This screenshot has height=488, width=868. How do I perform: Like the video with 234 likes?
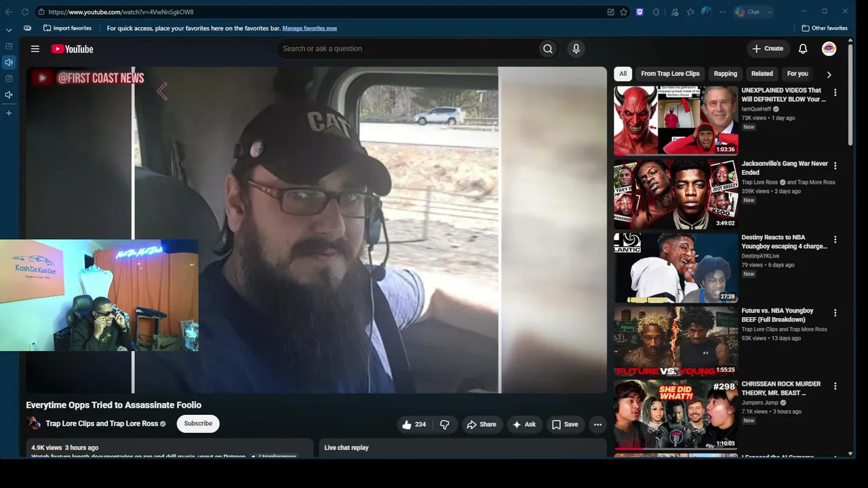click(414, 424)
